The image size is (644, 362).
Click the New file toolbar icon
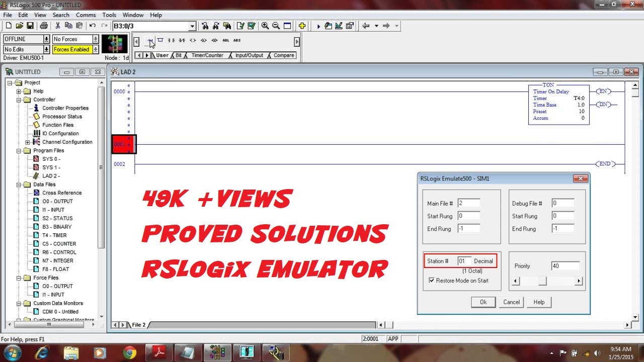point(8,26)
